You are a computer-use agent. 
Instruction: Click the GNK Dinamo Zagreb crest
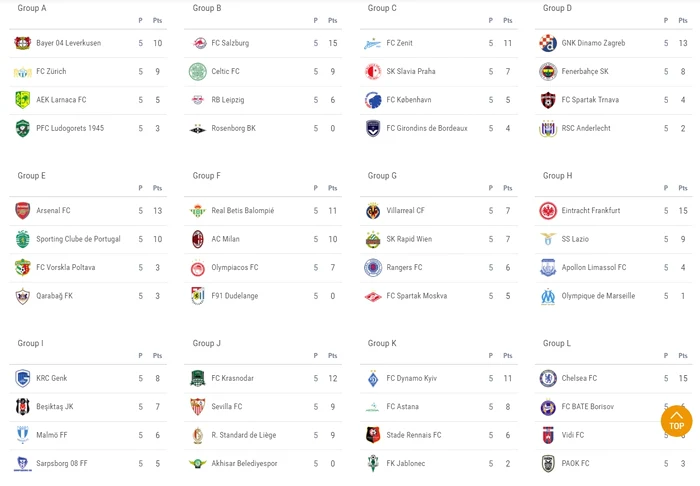548,43
